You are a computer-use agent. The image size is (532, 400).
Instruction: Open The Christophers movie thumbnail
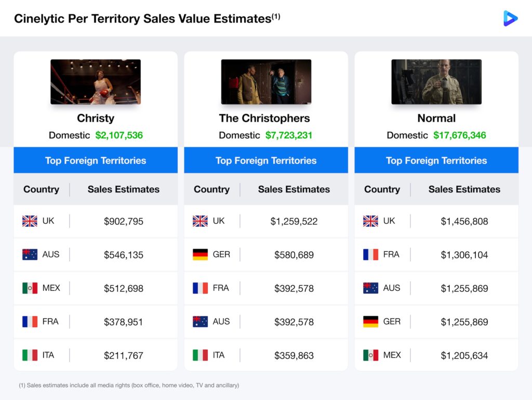(266, 82)
